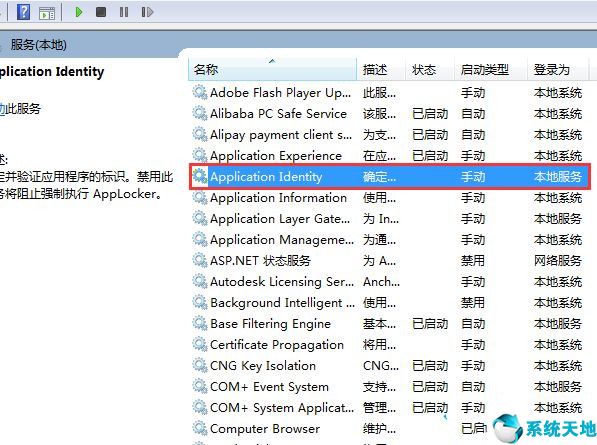The width and height of the screenshot is (597, 445).
Task: Select the Base Filtering Engine service
Action: (388, 324)
